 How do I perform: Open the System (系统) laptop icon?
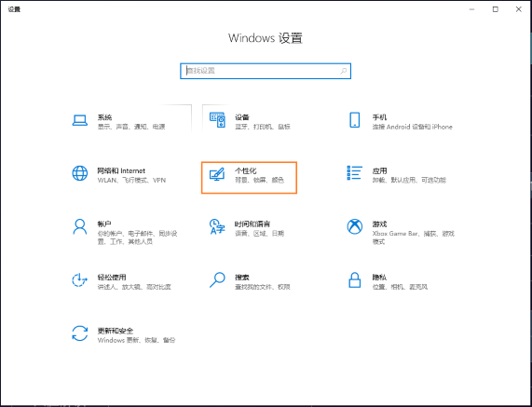[80, 120]
